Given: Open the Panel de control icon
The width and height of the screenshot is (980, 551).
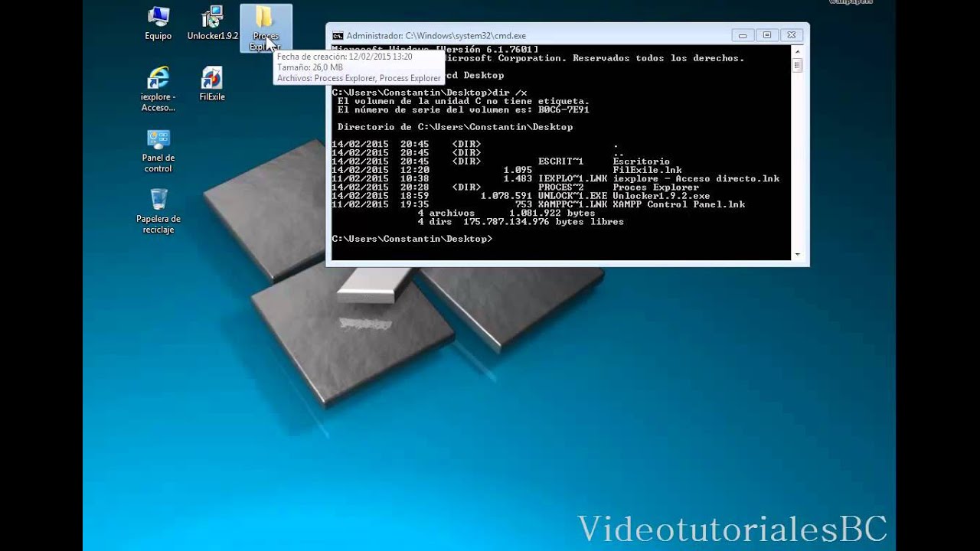Looking at the screenshot, I should click(158, 151).
